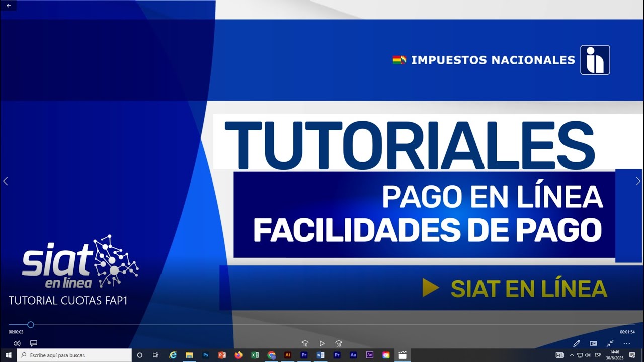The image size is (644, 362).
Task: Open Illustrator from the taskbar
Action: (x=288, y=355)
